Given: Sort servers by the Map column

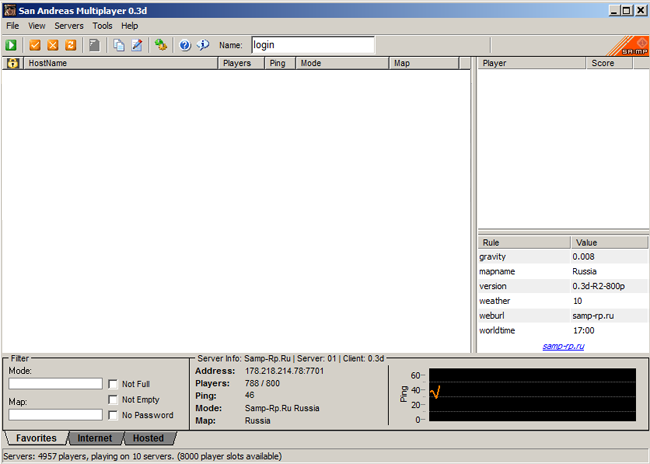Looking at the screenshot, I should pos(424,63).
